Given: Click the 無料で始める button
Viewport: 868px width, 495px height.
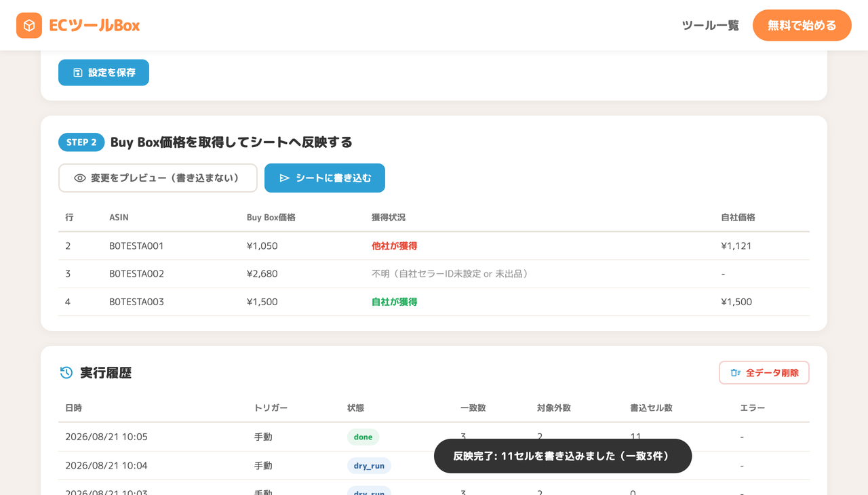Looking at the screenshot, I should [802, 26].
